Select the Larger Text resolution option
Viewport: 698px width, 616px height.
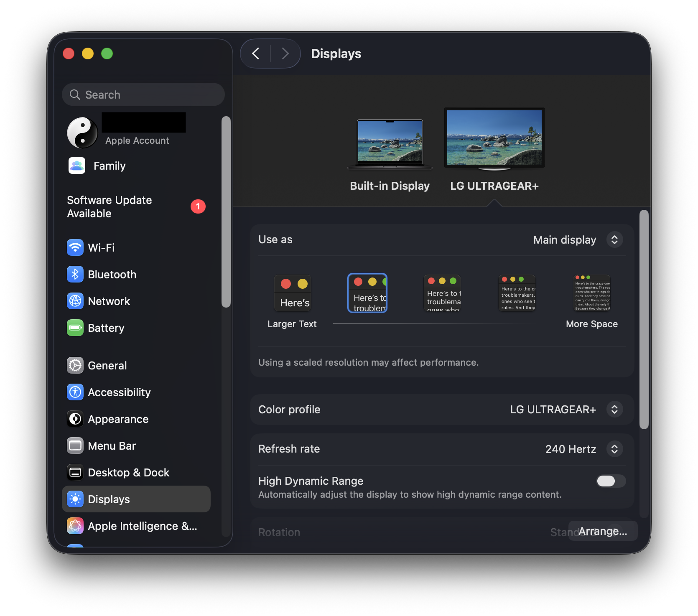[292, 293]
